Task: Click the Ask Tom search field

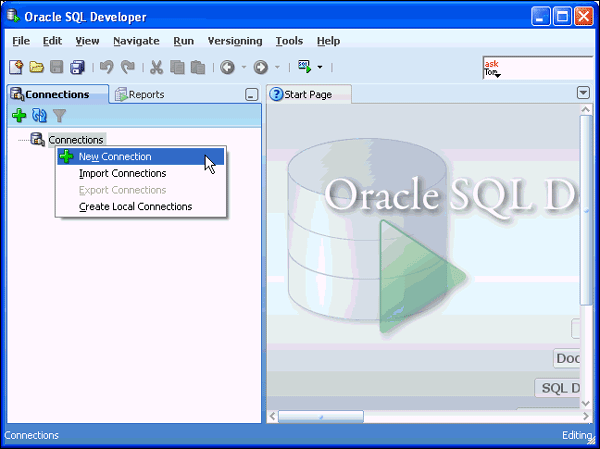Action: [x=540, y=68]
